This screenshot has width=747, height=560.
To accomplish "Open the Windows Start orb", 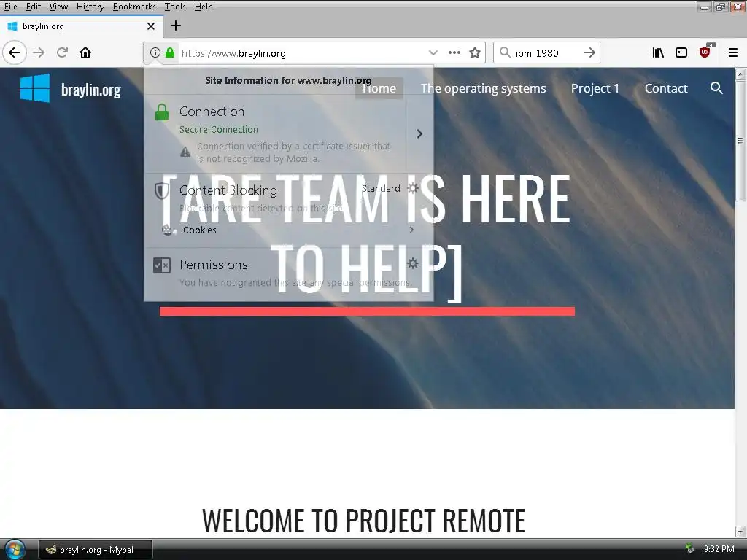I will [15, 549].
